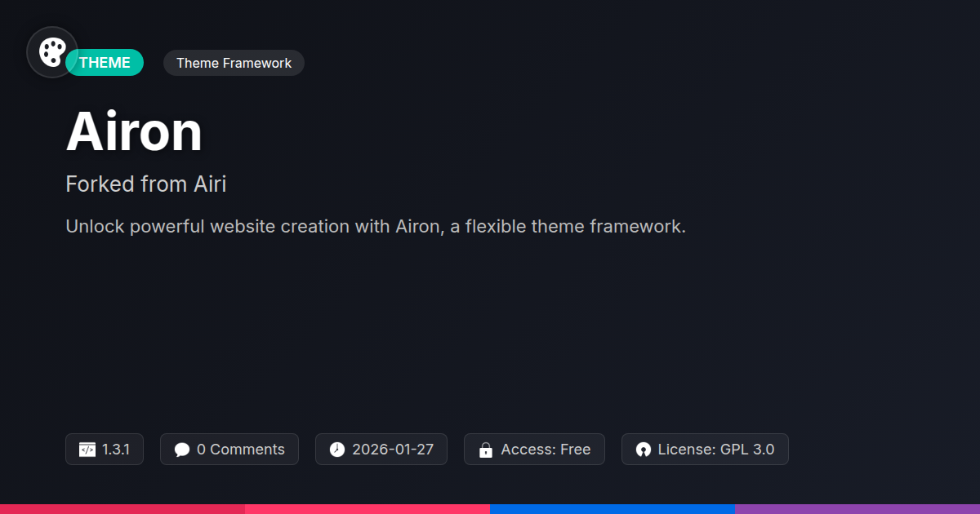Open the Theme Framework tag
Image resolution: width=980 pixels, height=514 pixels.
[234, 63]
